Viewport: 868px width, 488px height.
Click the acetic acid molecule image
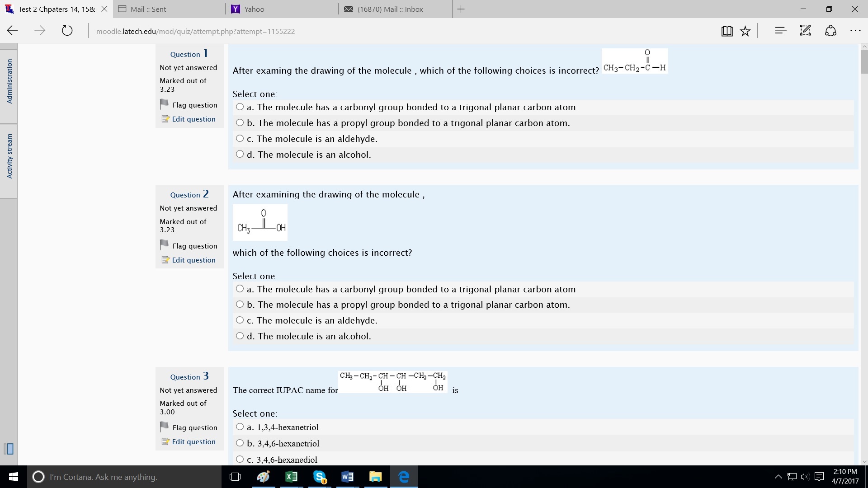tap(260, 222)
